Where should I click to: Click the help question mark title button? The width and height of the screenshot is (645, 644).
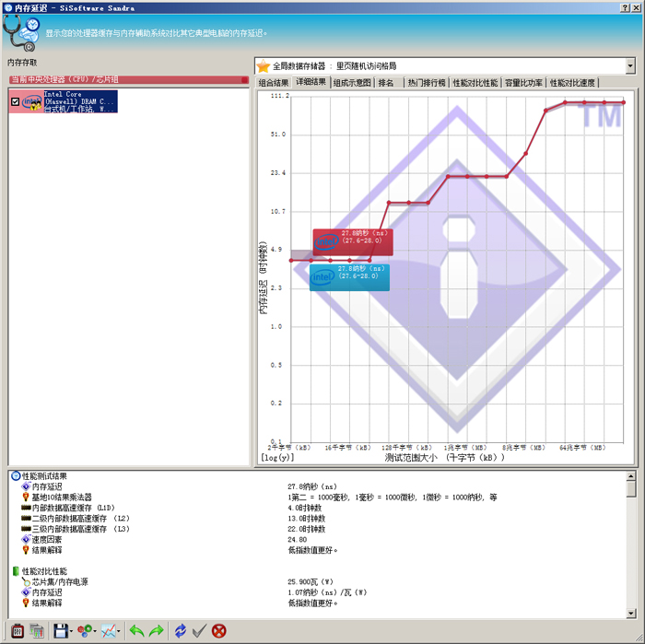click(625, 7)
